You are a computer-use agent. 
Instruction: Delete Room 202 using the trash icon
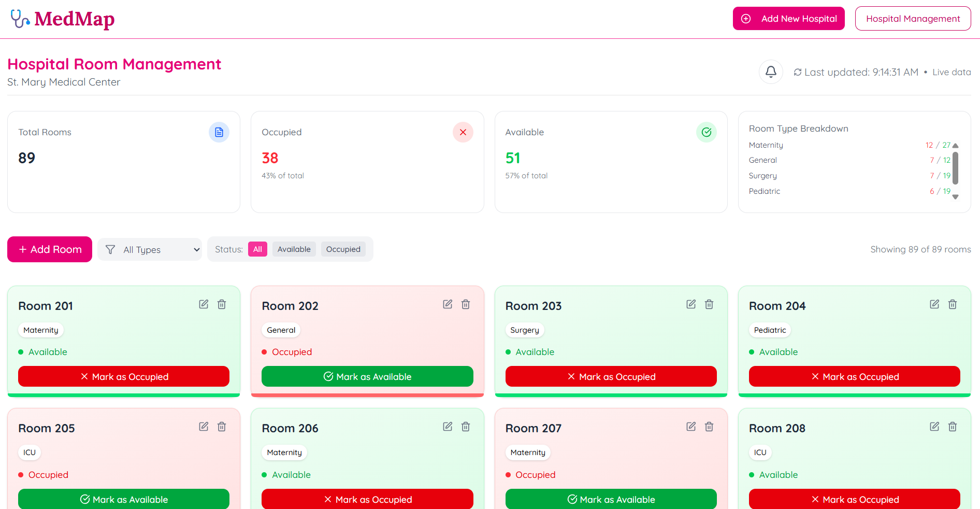click(x=466, y=304)
